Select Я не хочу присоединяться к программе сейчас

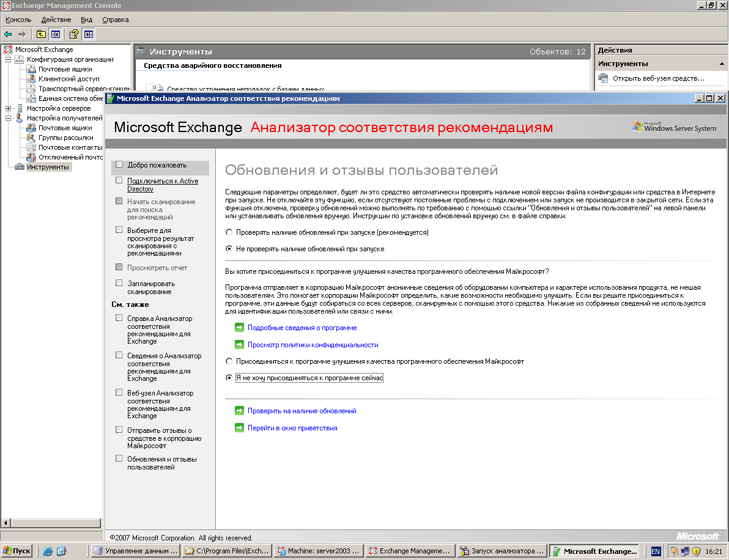pyautogui.click(x=229, y=378)
